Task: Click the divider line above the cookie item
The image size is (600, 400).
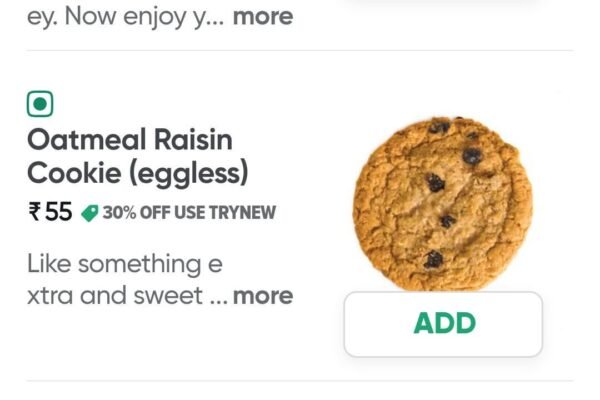Action: pyautogui.click(x=300, y=51)
